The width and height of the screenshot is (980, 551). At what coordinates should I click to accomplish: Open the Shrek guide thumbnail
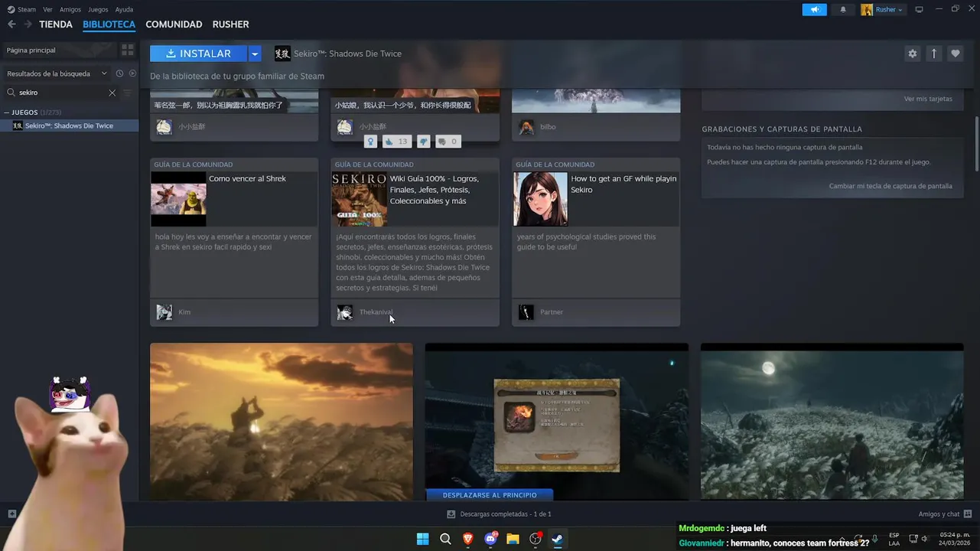pos(178,199)
